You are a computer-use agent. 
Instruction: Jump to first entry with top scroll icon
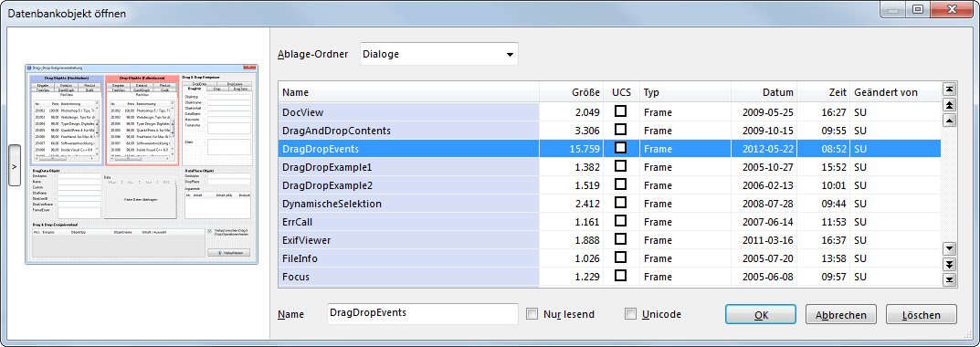950,90
